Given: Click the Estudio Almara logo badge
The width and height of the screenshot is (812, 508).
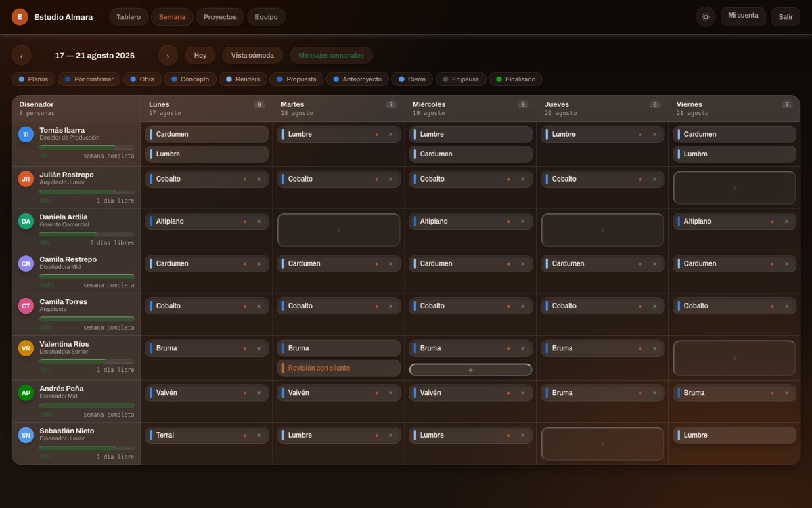Looking at the screenshot, I should pos(20,17).
